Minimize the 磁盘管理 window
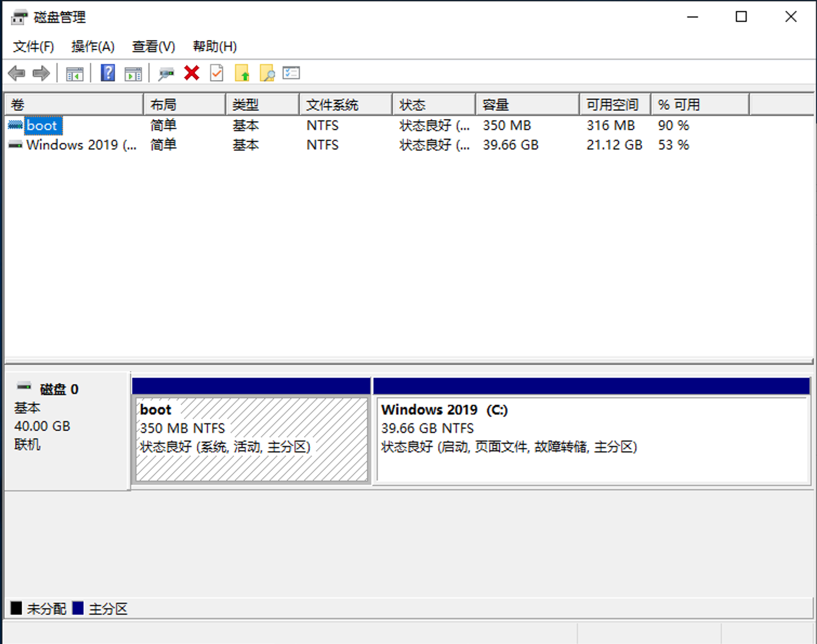Screen dimensions: 817x644 tap(693, 17)
